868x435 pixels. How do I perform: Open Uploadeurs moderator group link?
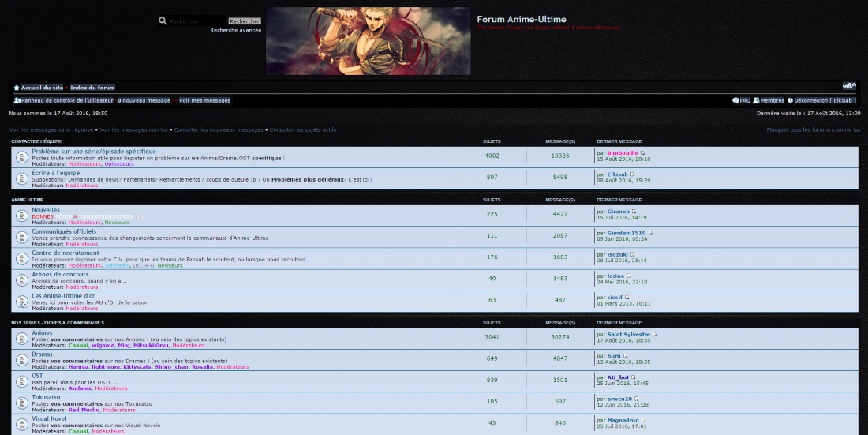tap(119, 164)
